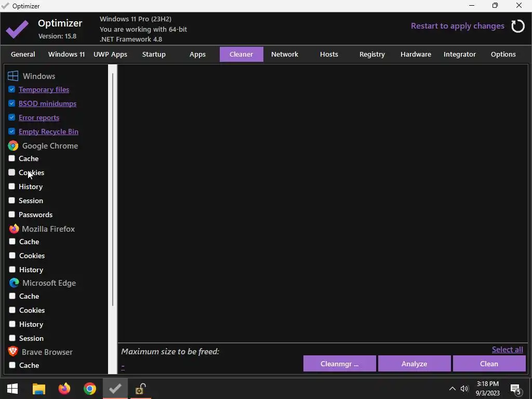Image resolution: width=532 pixels, height=399 pixels.
Task: Open the Options tab
Action: [x=503, y=54]
